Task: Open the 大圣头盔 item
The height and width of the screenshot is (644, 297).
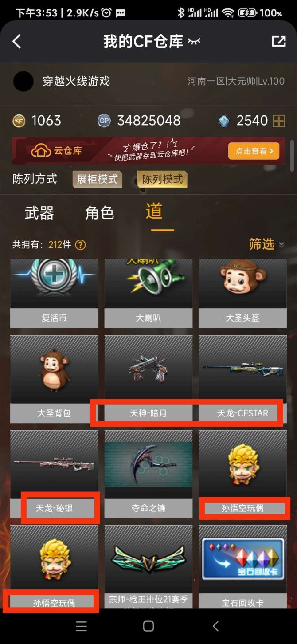Action: (243, 293)
